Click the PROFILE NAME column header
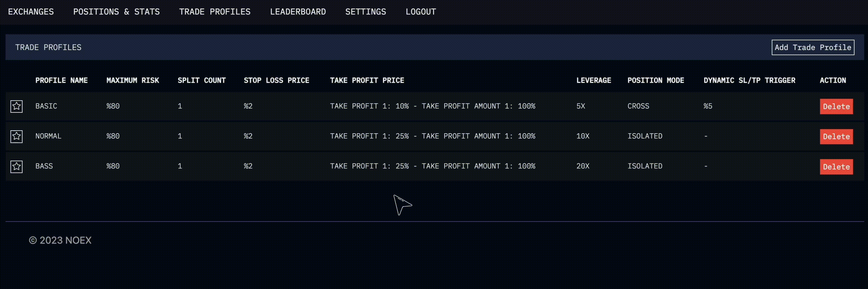 pos(62,80)
